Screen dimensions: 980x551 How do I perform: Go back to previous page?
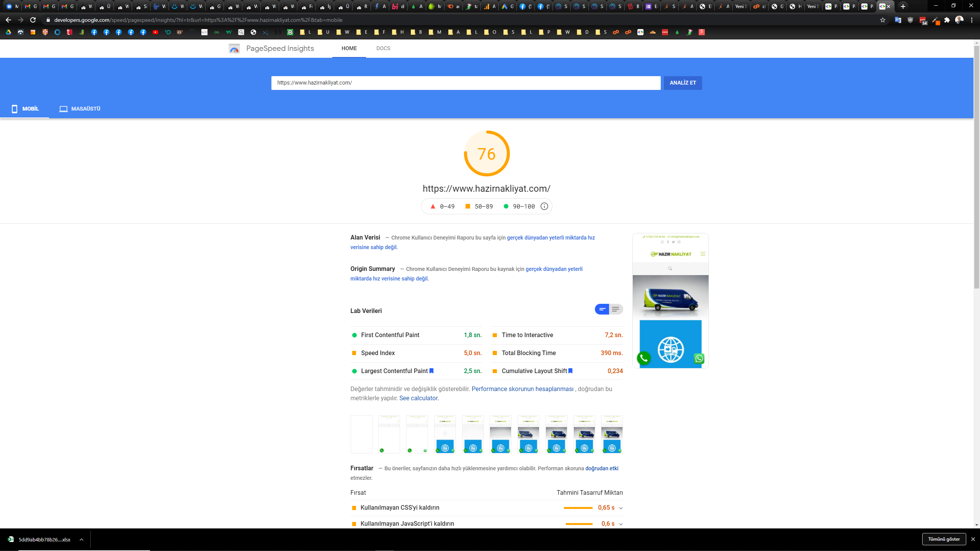click(x=8, y=20)
